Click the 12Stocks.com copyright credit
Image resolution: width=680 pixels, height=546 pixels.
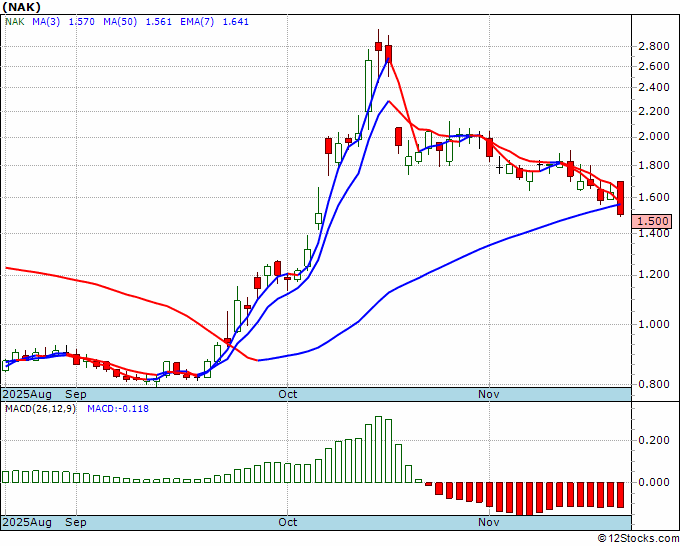(x=638, y=538)
